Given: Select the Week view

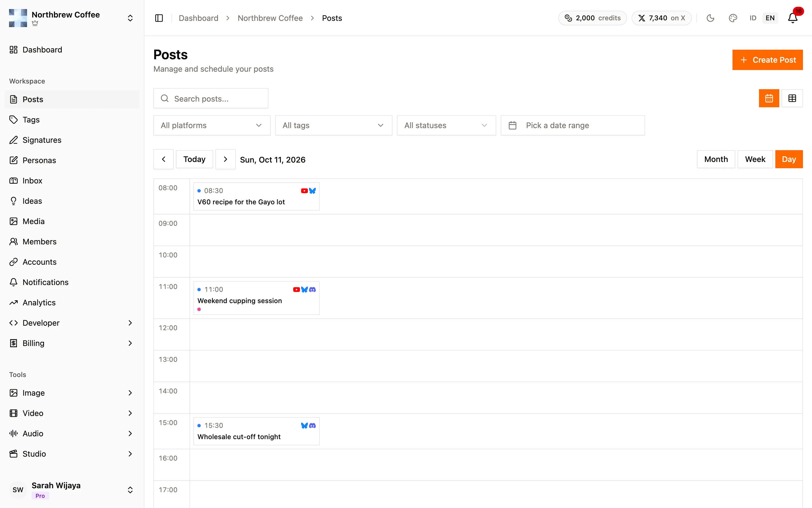Looking at the screenshot, I should tap(755, 159).
